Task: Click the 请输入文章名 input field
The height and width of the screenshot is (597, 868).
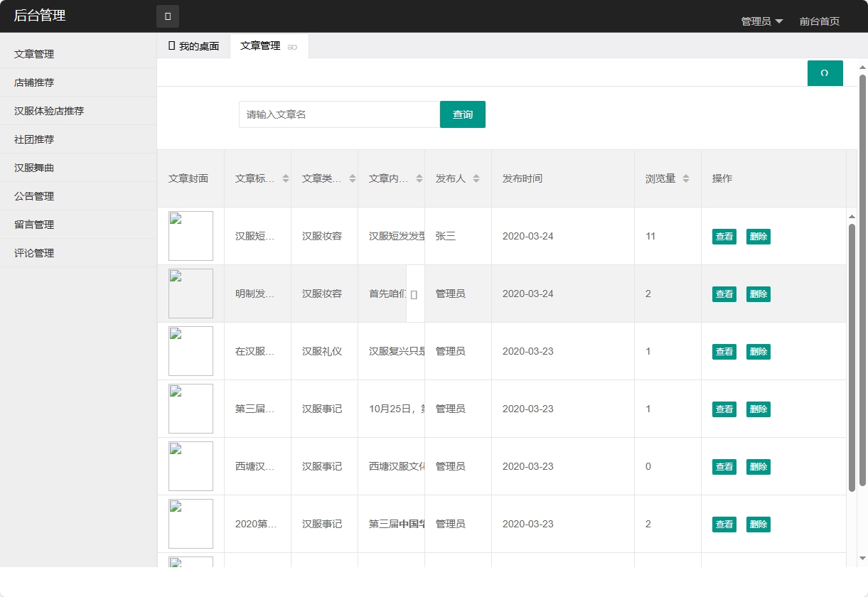Action: 338,114
